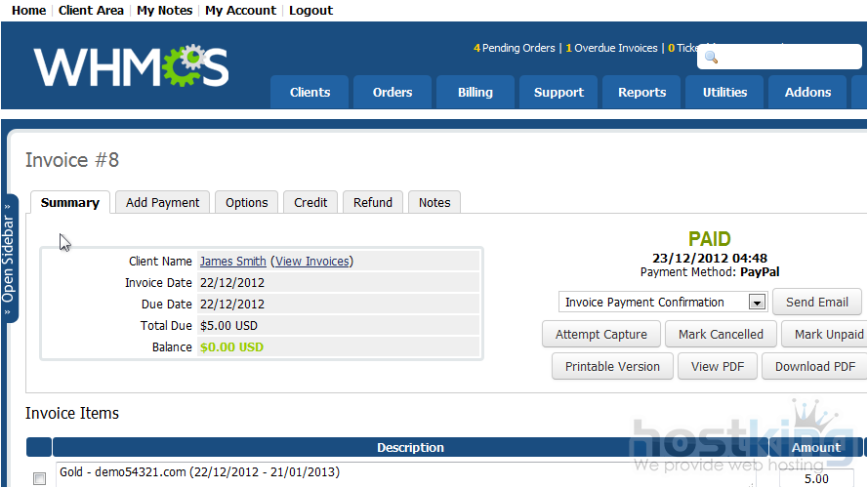Viewport: 868px width, 488px height.
Task: Click the WHMCS logo
Action: [132, 66]
